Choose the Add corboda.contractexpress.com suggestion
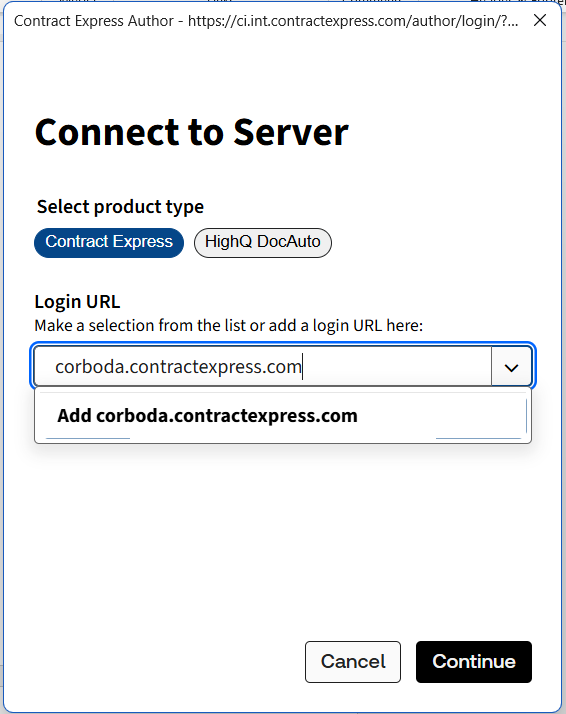This screenshot has width=566, height=714. tap(283, 416)
